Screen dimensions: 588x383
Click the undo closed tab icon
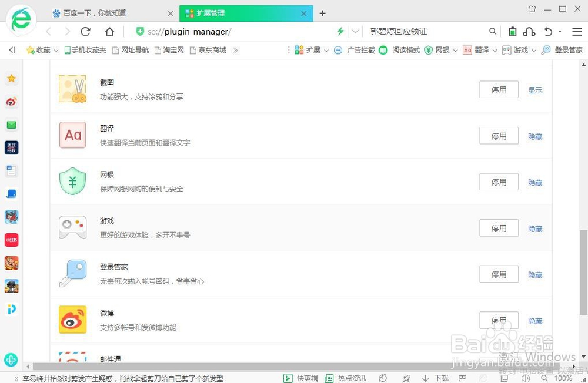click(x=548, y=32)
